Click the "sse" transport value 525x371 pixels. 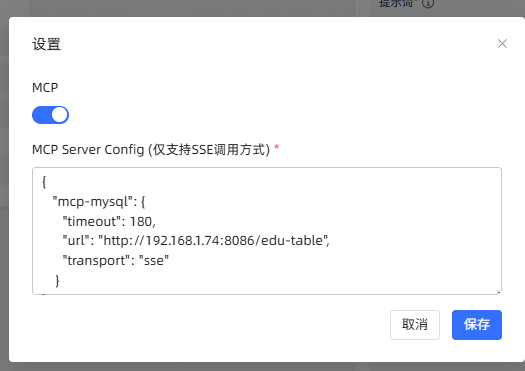[154, 261]
